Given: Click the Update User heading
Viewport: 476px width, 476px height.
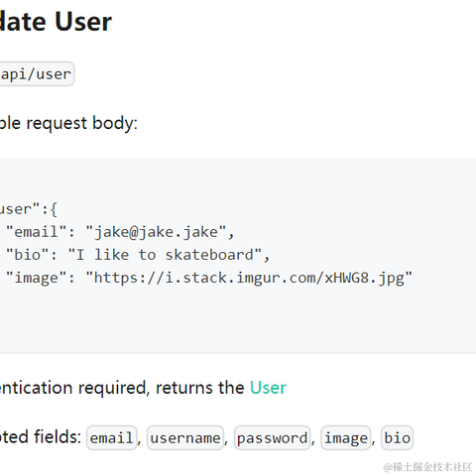Looking at the screenshot, I should [56, 22].
